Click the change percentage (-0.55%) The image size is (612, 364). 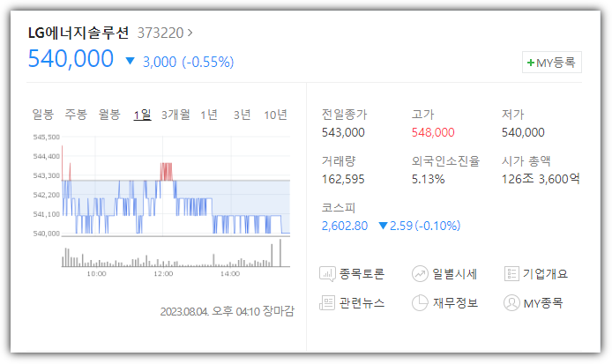(x=208, y=62)
